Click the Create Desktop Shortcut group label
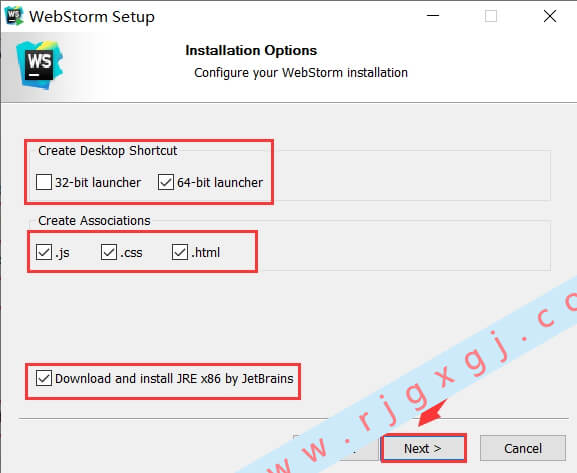This screenshot has height=473, width=577. pos(107,151)
